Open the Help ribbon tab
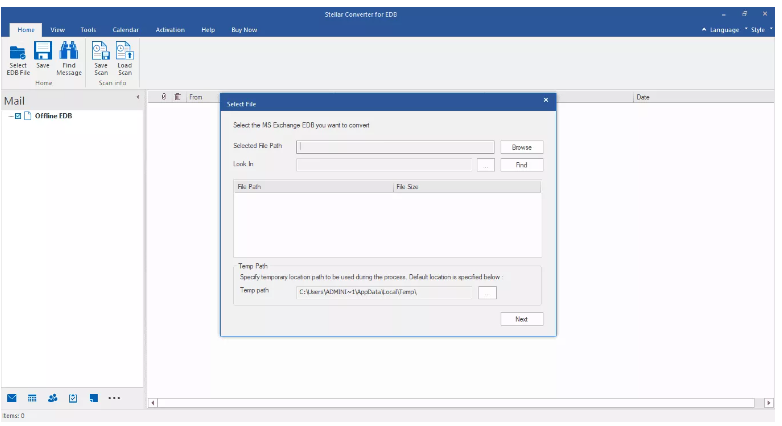Viewport: 782px width, 426px height. click(x=208, y=30)
